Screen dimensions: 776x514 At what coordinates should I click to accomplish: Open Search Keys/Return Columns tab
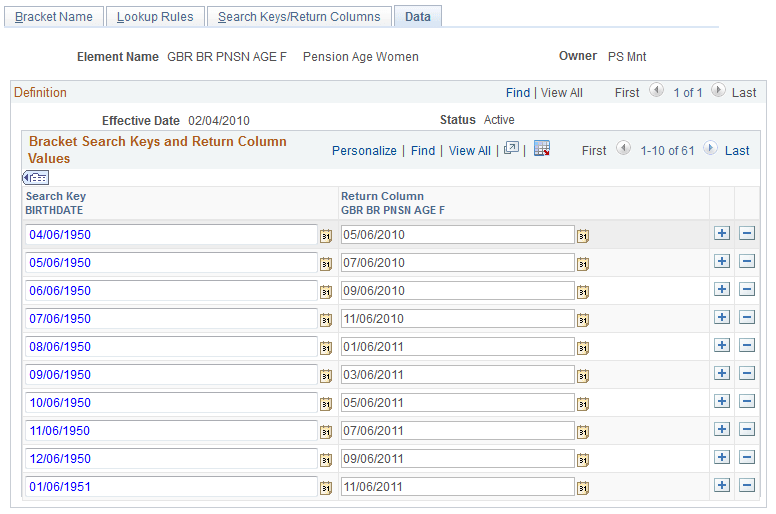pyautogui.click(x=299, y=17)
